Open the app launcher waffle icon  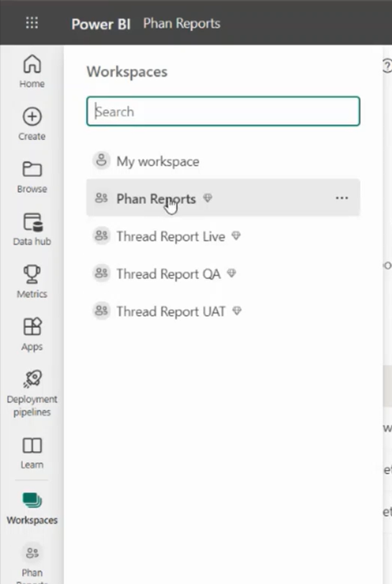click(32, 23)
